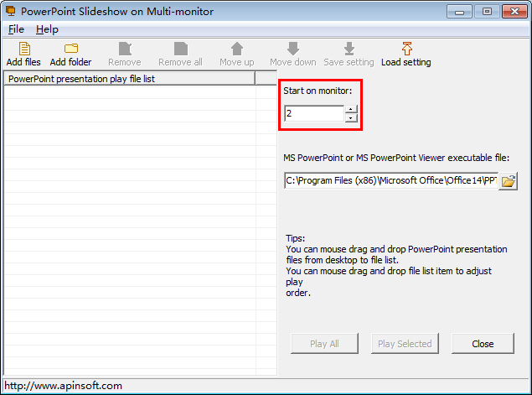The width and height of the screenshot is (532, 395).
Task: Click the app icon in the title bar
Action: 11,11
